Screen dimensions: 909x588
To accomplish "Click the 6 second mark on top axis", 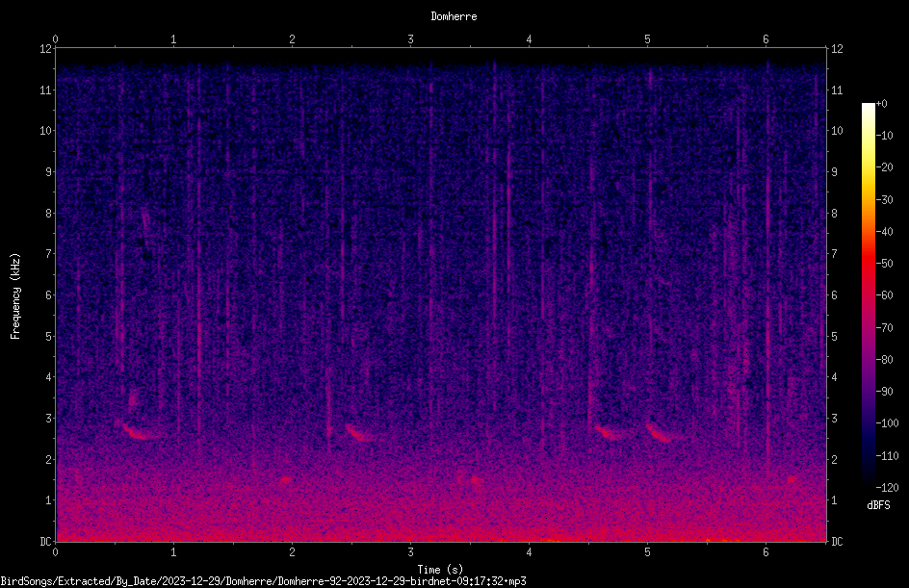I will 766,39.
